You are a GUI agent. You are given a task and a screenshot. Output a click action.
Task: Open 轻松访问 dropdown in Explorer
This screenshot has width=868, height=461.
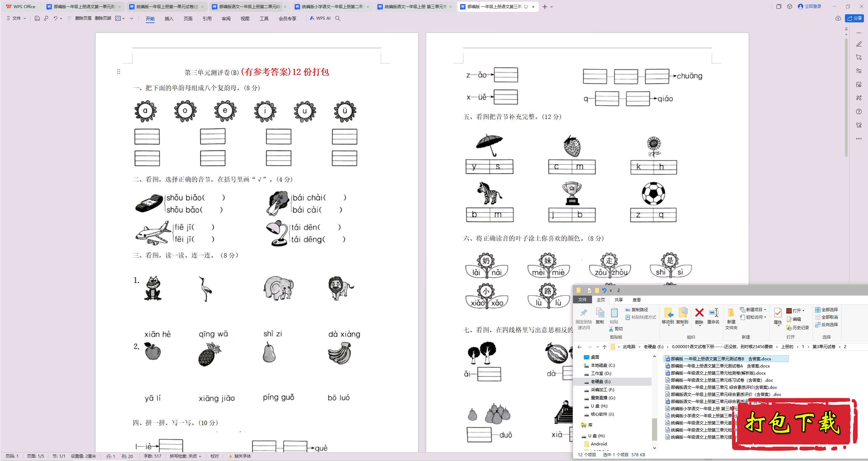(x=753, y=317)
